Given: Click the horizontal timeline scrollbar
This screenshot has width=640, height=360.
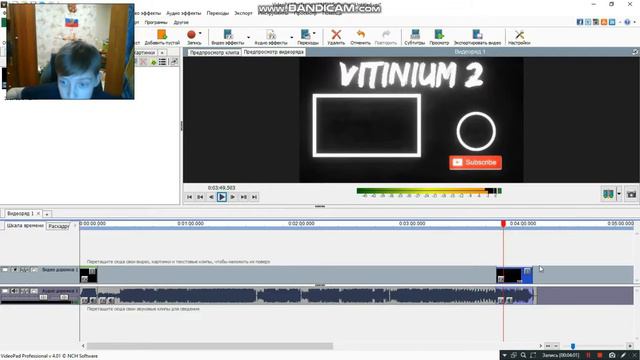Looking at the screenshot, I should 210,346.
